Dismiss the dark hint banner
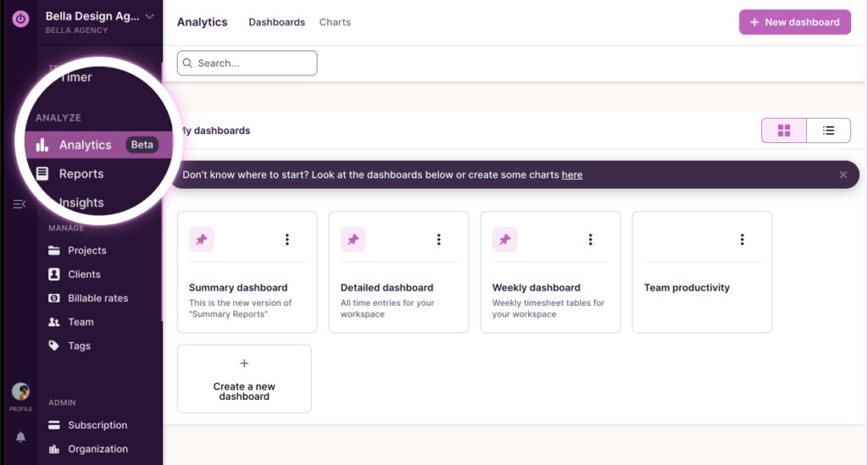Image resolution: width=868 pixels, height=465 pixels. click(843, 174)
